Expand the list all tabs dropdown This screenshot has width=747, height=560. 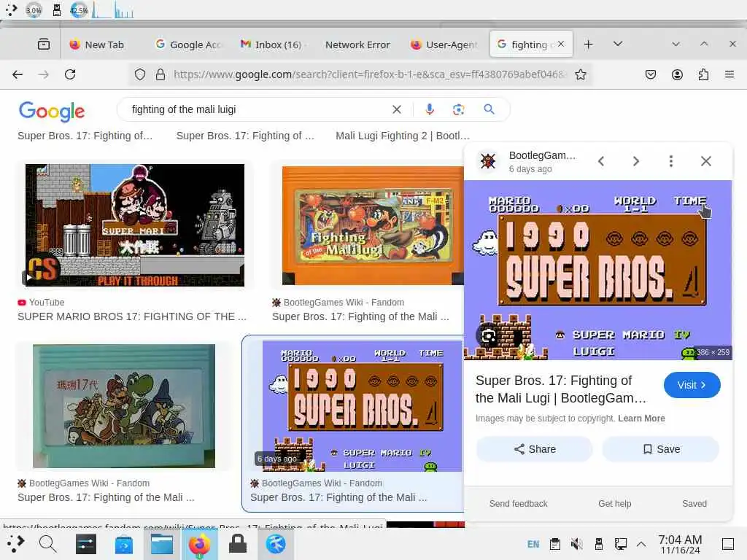[617, 44]
